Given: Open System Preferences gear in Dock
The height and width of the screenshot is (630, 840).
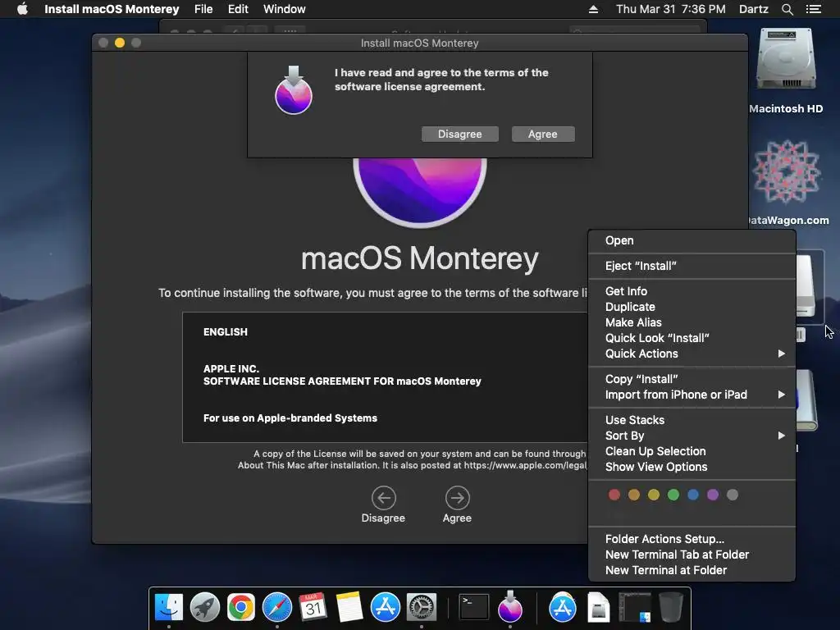Looking at the screenshot, I should point(422,607).
